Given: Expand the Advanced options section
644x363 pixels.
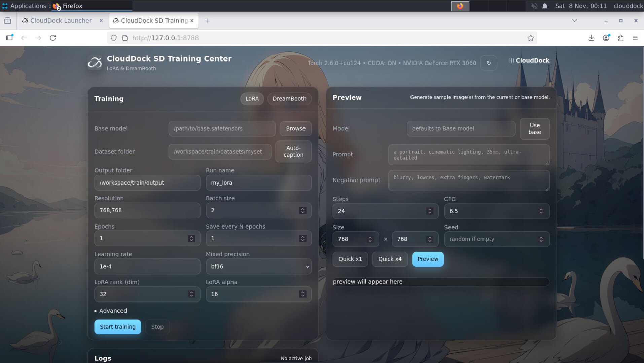Looking at the screenshot, I should 111,311.
